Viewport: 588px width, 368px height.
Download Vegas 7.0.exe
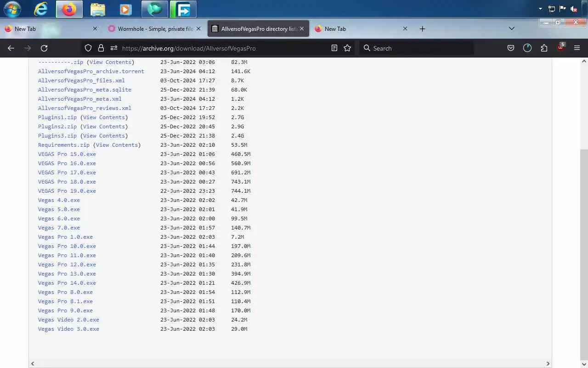pyautogui.click(x=59, y=228)
